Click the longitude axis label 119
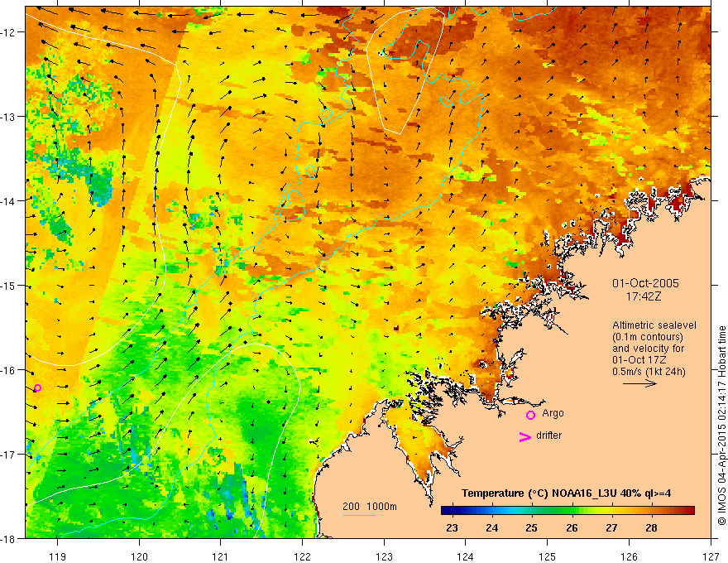This screenshot has height=563, width=728. pos(58,556)
